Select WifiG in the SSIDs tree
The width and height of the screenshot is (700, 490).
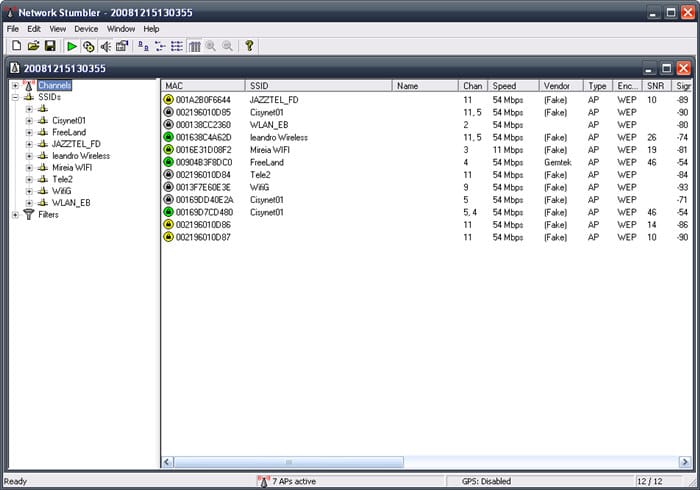click(x=62, y=191)
